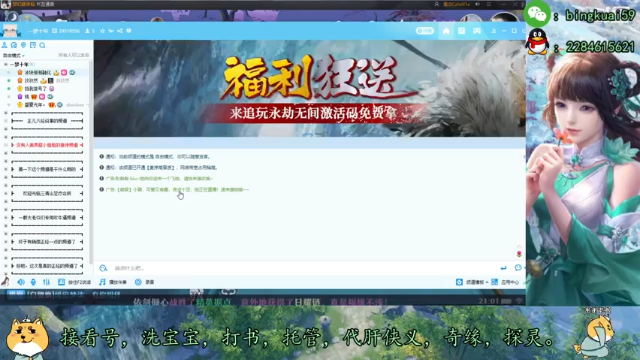The image size is (640, 360).
Task: Favorite the channel with the star icon
Action: (102, 31)
